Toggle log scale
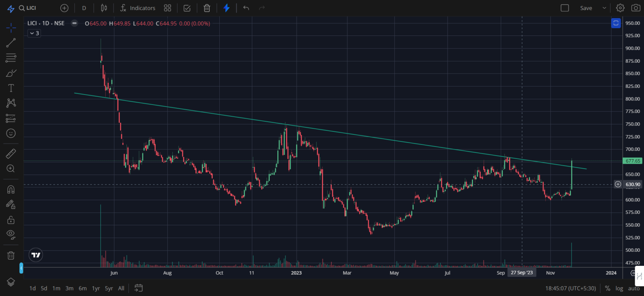 pyautogui.click(x=619, y=288)
